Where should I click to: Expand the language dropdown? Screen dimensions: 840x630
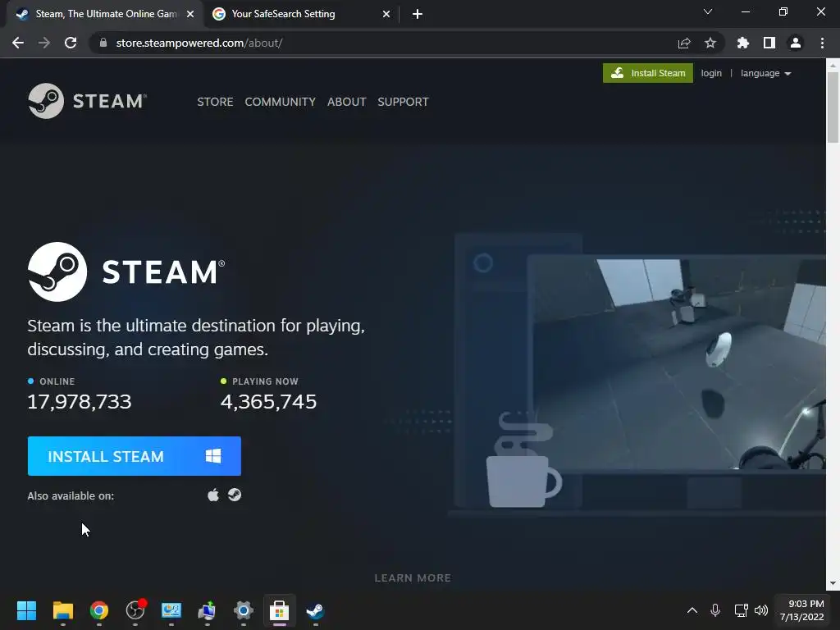click(x=765, y=73)
